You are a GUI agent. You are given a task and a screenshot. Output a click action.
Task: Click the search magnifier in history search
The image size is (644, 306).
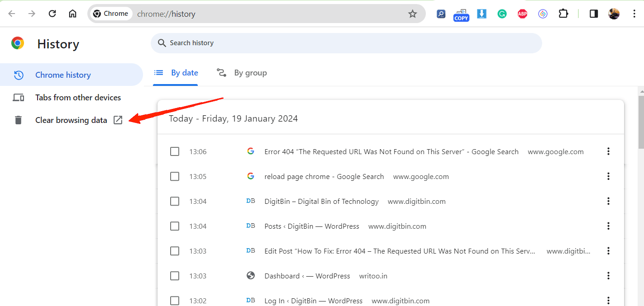[x=162, y=43]
